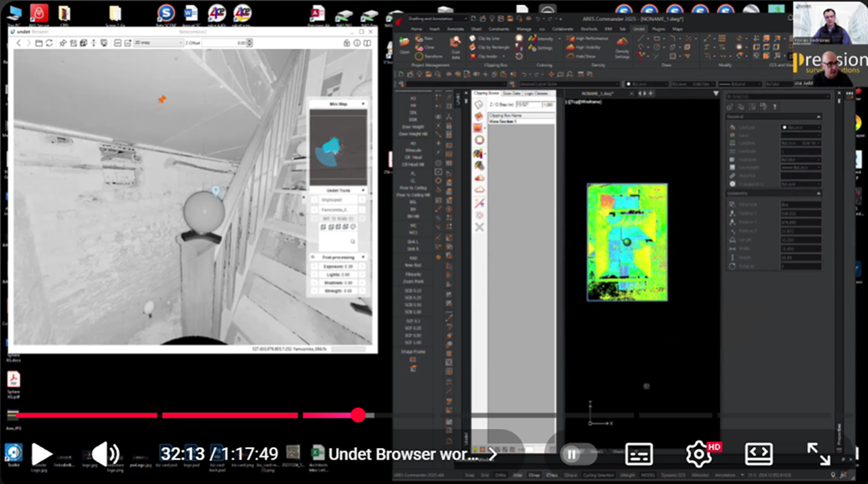Expand Intensity coloring dropdown arrow
The height and width of the screenshot is (484, 868).
click(559, 38)
